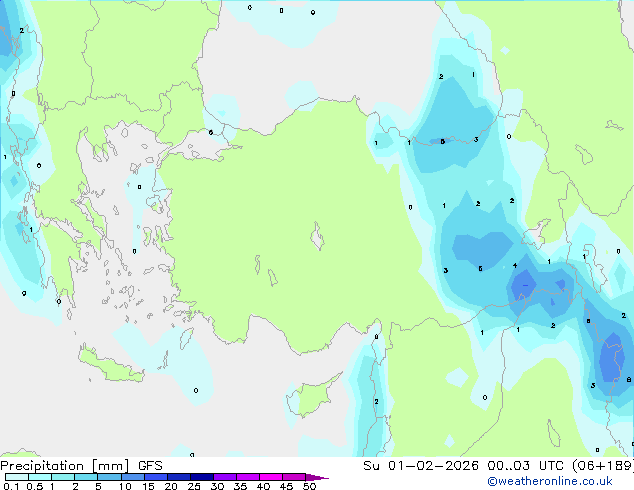Viewport: 634px width, 490px height.
Task: Click the legend value label '20'
Action: point(171,486)
